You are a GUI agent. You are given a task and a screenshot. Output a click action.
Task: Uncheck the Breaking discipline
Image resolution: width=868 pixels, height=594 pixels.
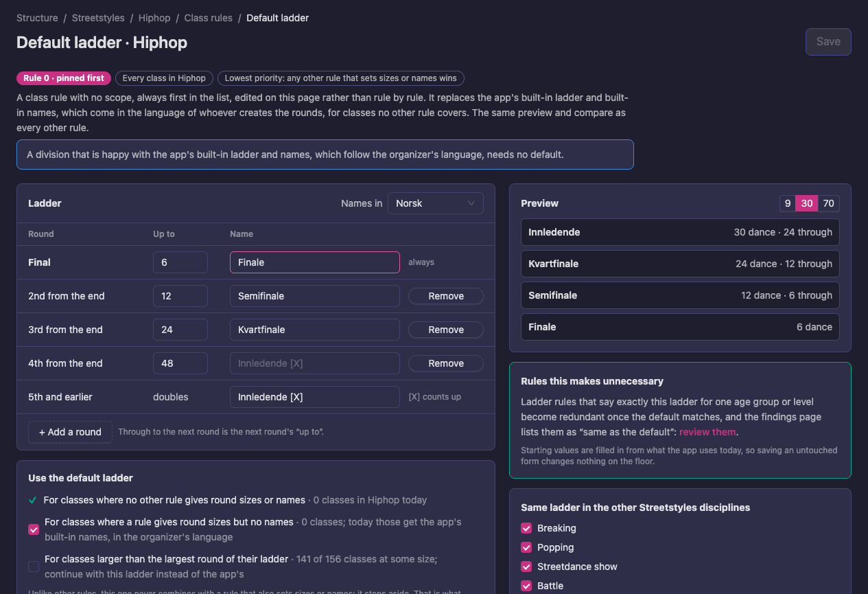pos(526,528)
